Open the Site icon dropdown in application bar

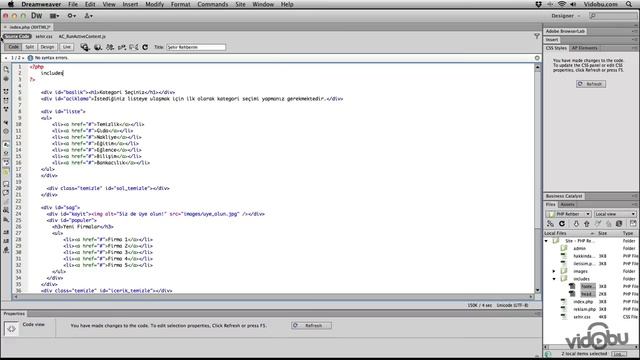88,16
